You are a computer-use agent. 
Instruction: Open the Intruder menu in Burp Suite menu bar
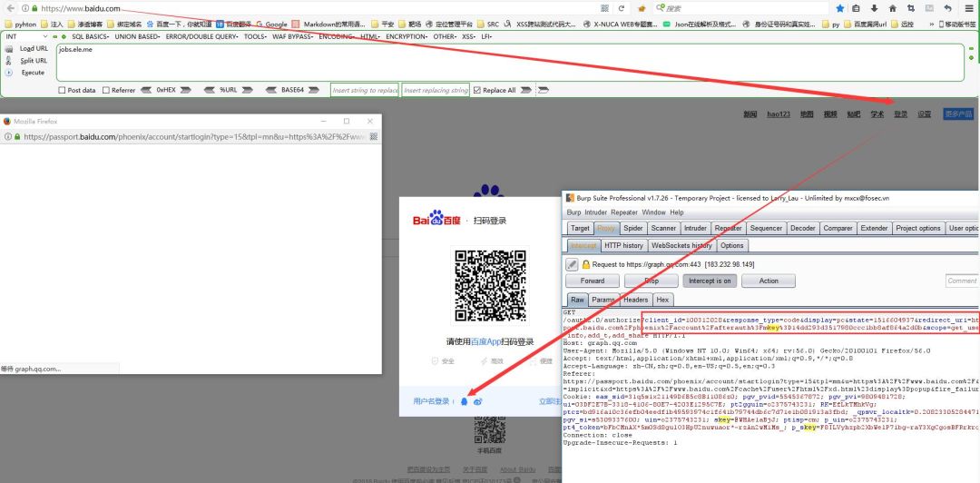pos(595,212)
